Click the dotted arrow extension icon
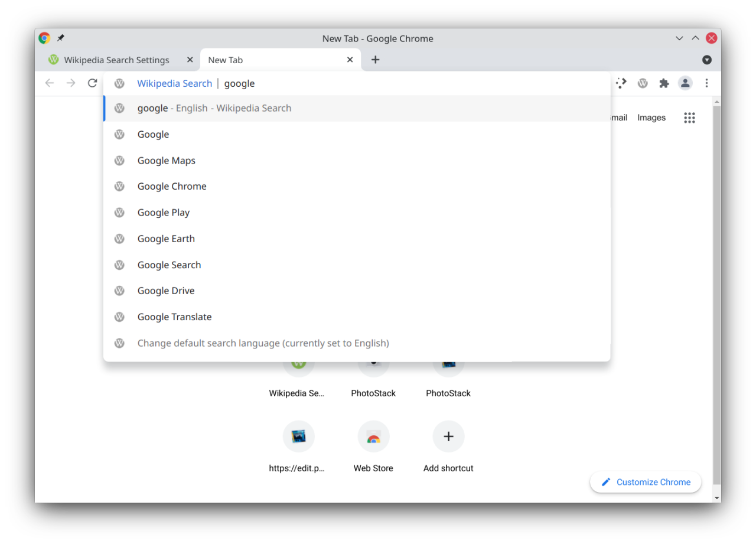Image resolution: width=756 pixels, height=544 pixels. (x=621, y=83)
